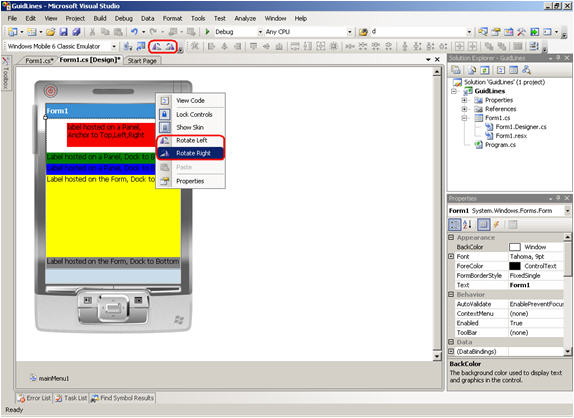Screen dimensions: 574x418
Task: Open the Analyze menu
Action: coord(245,18)
